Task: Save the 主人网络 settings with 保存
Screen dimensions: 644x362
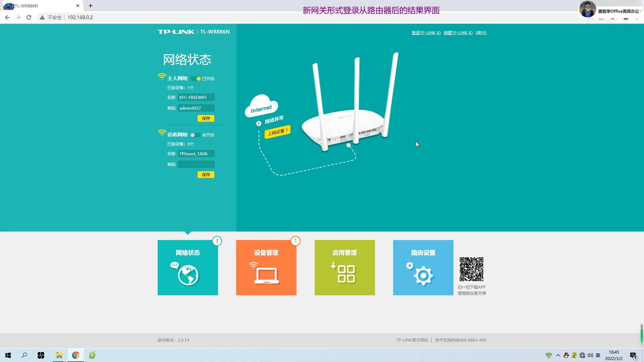Action: coord(206,118)
